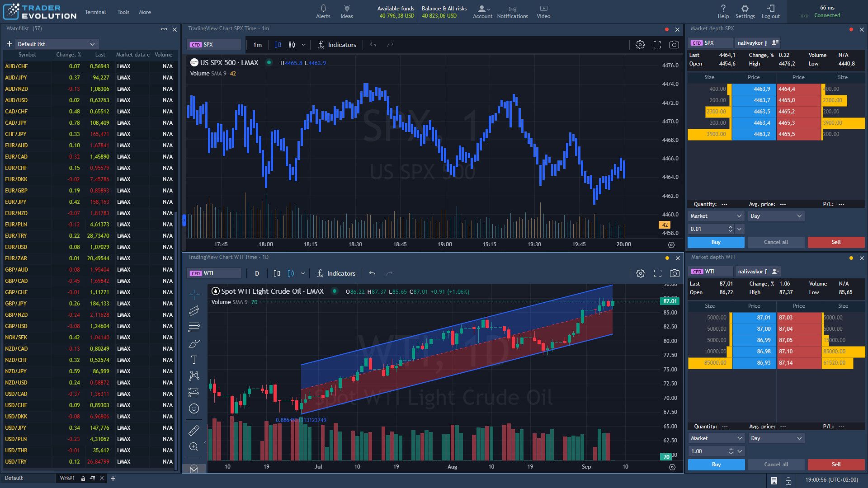This screenshot has height=488, width=868.
Task: Take WTI chart snapshot with camera icon
Action: [x=675, y=273]
